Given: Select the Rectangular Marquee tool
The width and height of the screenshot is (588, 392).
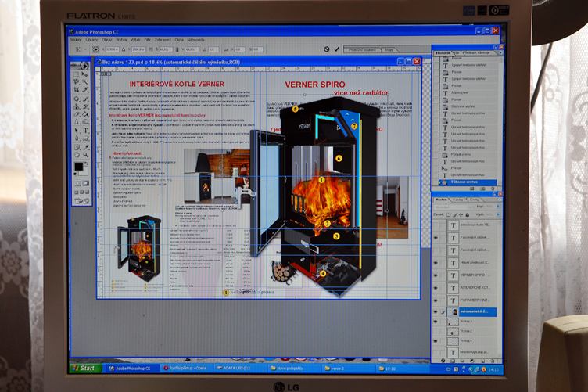Looking at the screenshot, I should 77,75.
